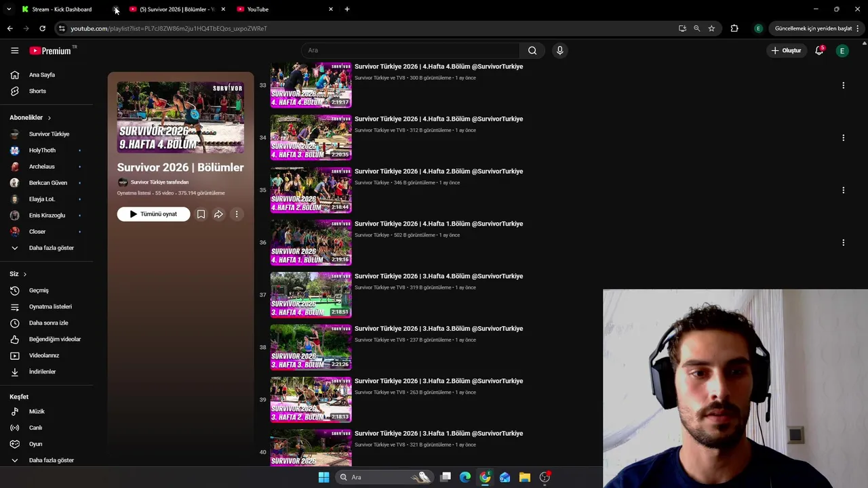Open the Chrome three-dot menu
The height and width of the screenshot is (488, 868).
click(x=858, y=28)
